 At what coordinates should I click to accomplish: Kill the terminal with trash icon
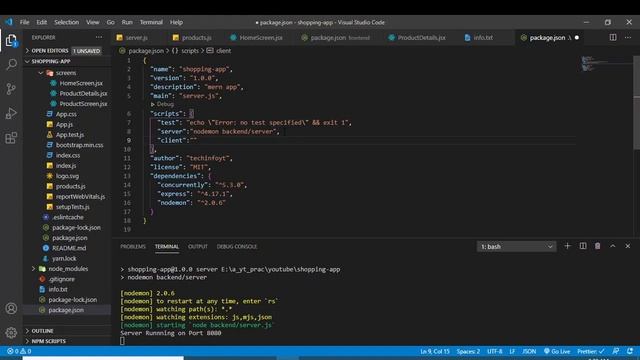[598, 246]
